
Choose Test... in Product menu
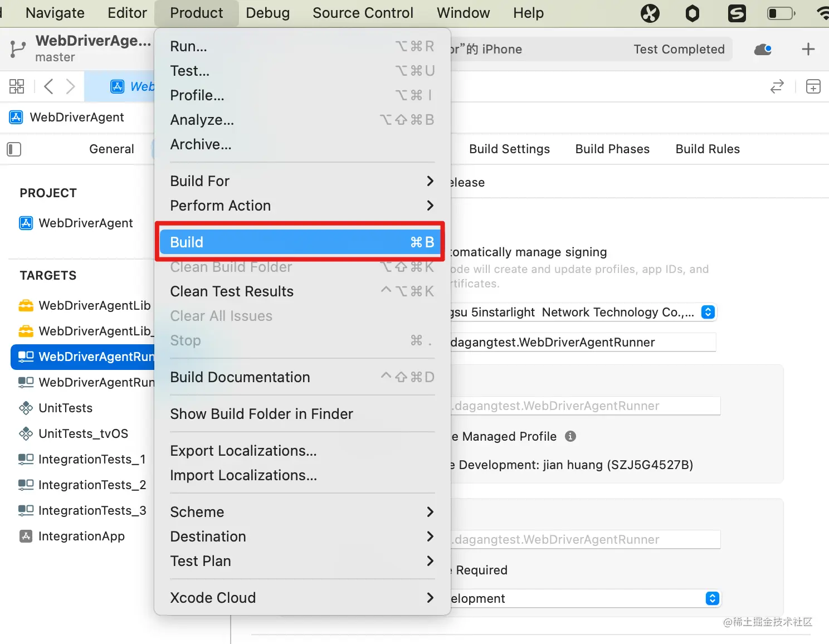302,71
